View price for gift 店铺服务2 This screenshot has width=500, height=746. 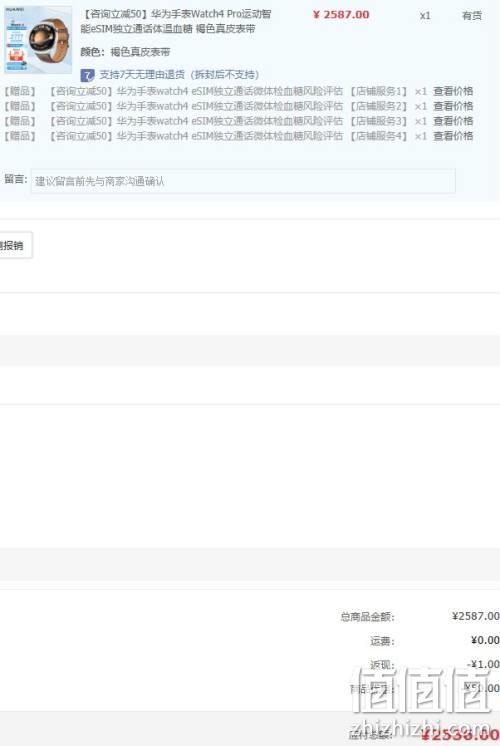coord(453,106)
